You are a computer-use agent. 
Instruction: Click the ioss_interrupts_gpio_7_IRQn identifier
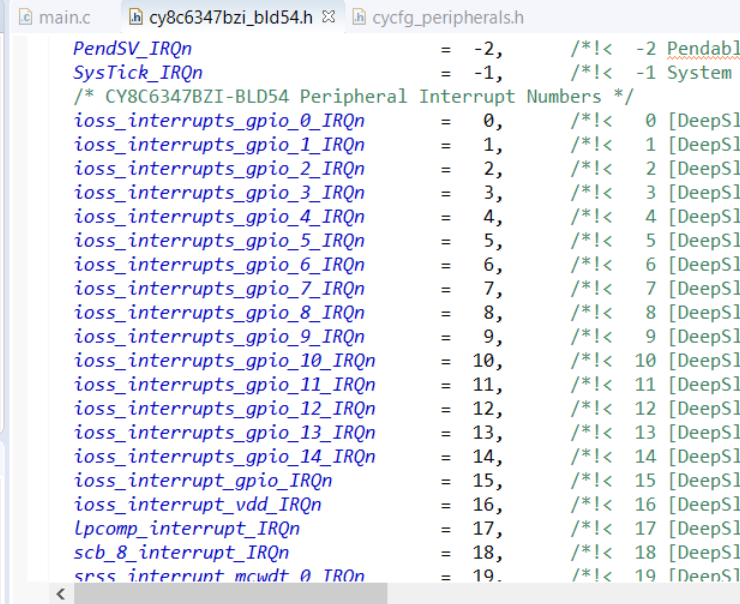(218, 288)
